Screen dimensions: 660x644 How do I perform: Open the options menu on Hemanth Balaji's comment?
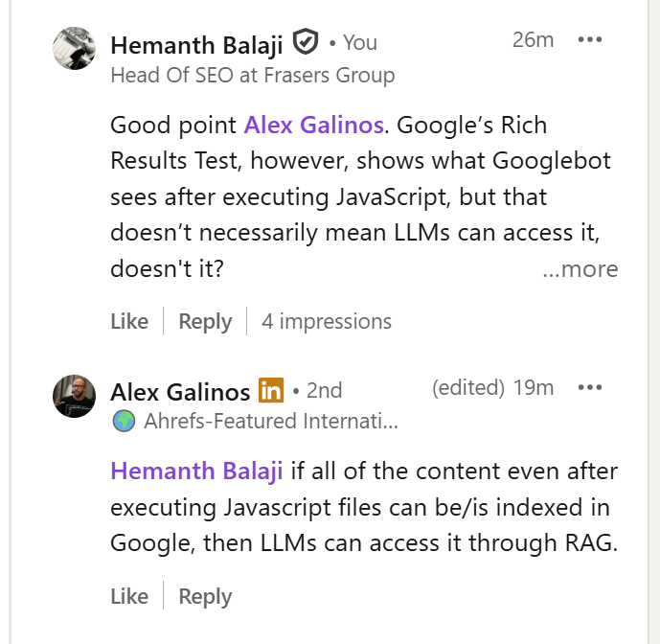pyautogui.click(x=590, y=40)
